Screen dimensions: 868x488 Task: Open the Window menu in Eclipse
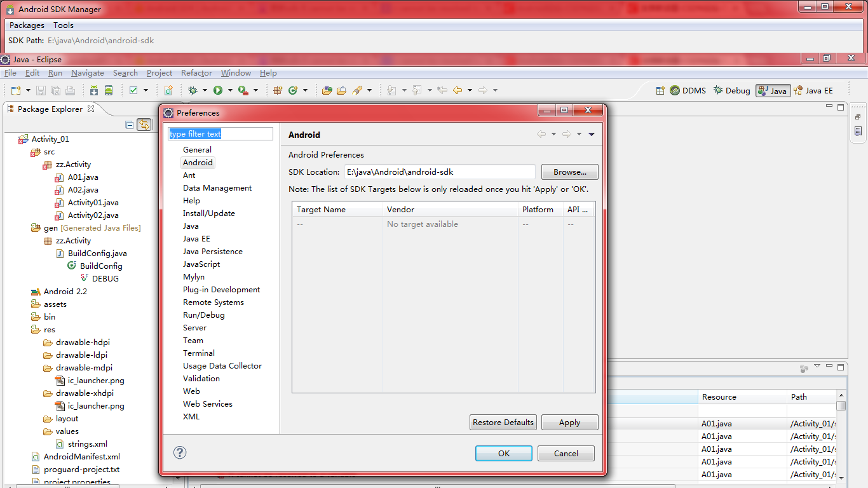click(236, 73)
